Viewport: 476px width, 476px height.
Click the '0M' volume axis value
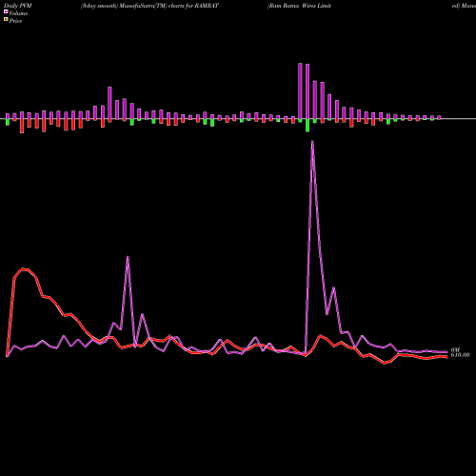tap(455, 349)
